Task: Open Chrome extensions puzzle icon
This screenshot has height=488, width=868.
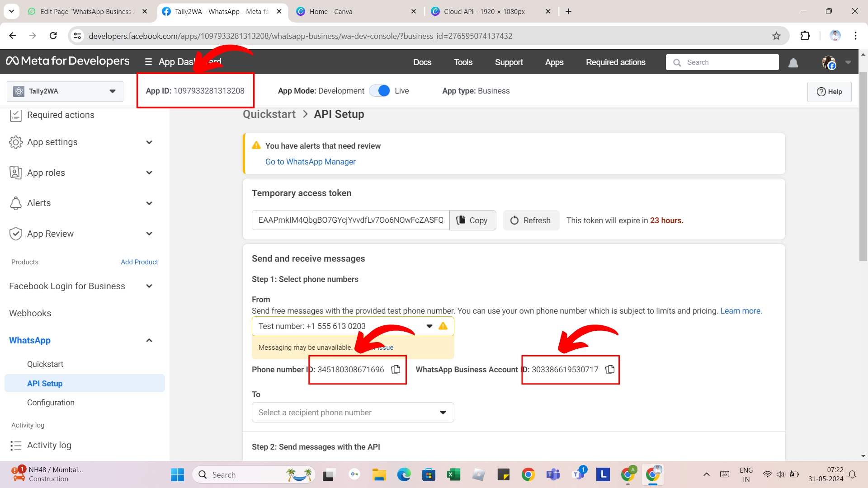Action: [x=805, y=36]
